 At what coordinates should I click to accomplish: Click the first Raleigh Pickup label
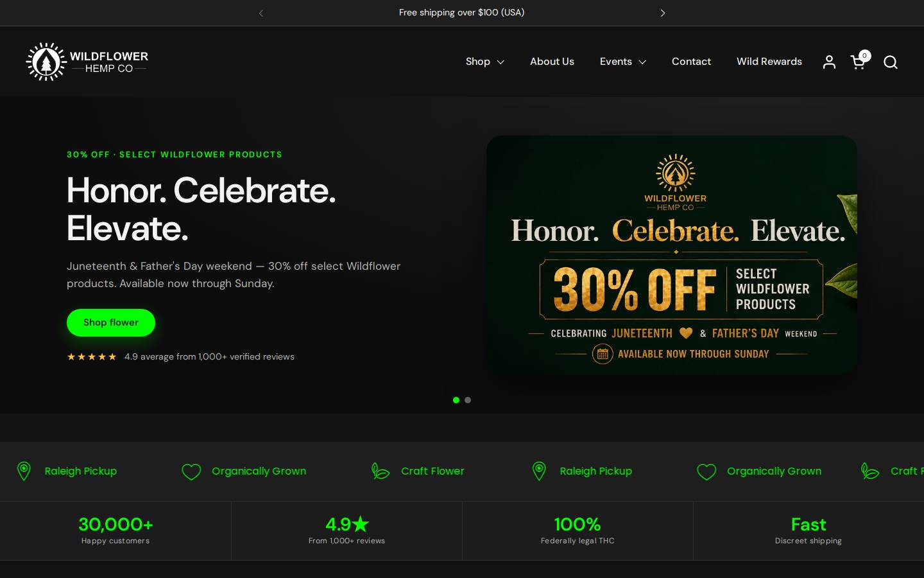(81, 471)
